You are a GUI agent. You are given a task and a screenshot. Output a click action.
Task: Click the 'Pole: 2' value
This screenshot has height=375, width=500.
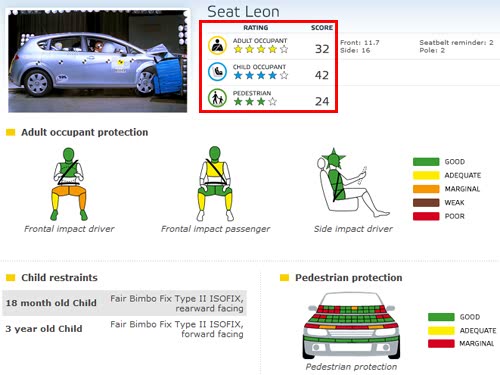432,50
